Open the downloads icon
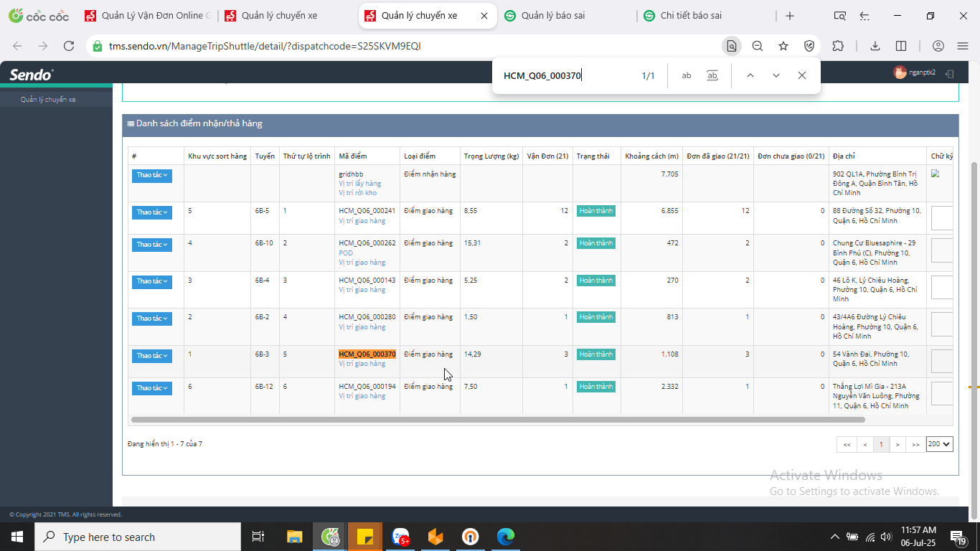This screenshot has width=980, height=551. tap(875, 46)
